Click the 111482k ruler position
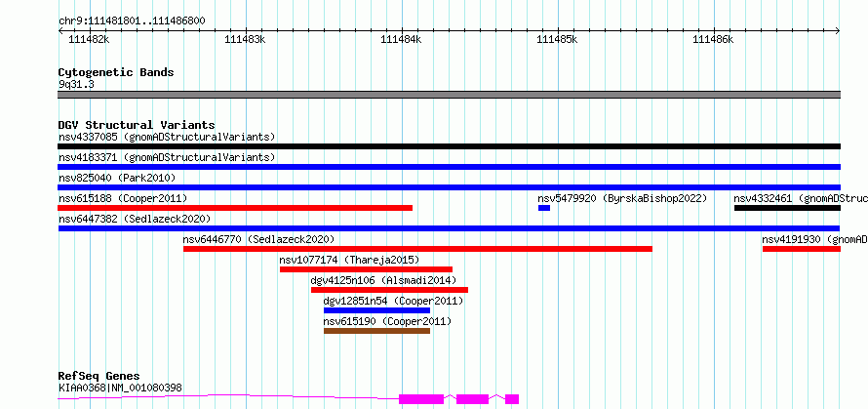 [89, 39]
